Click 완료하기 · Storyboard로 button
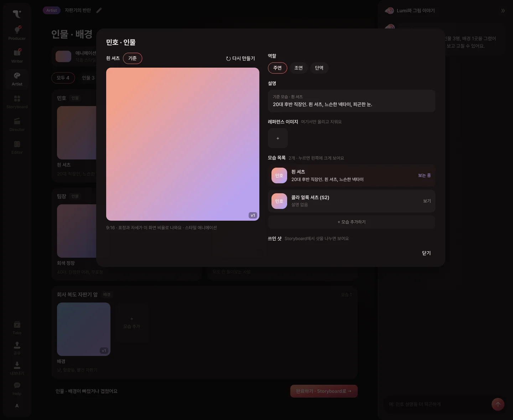Viewport: 513px width, 420px height. [x=324, y=391]
